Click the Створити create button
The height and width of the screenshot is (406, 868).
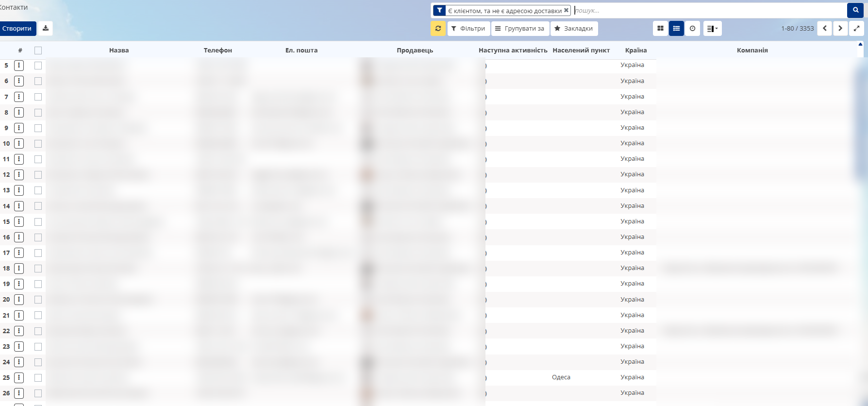(x=17, y=29)
